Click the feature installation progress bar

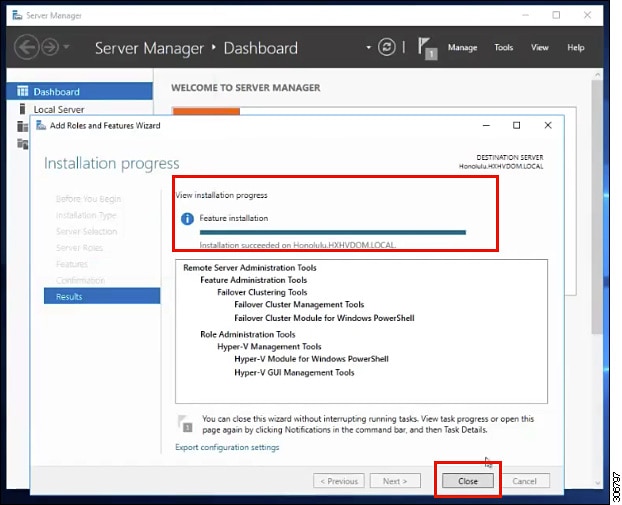333,232
